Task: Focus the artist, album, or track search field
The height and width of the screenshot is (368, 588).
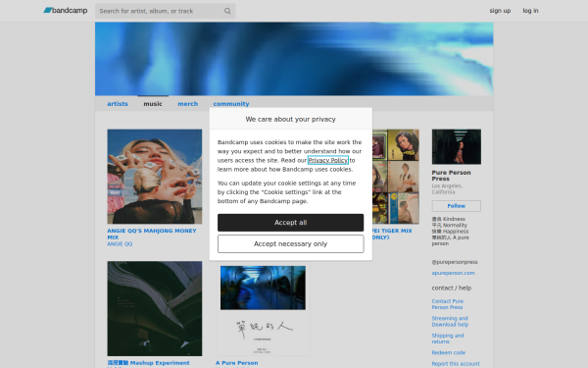Action: pos(161,11)
